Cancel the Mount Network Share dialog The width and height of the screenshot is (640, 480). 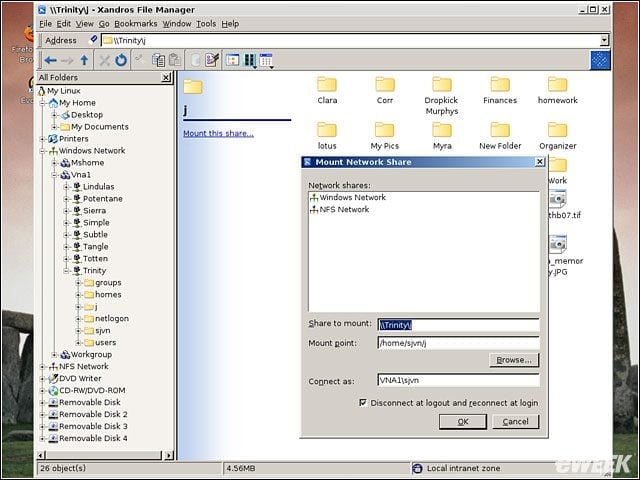tap(516, 422)
